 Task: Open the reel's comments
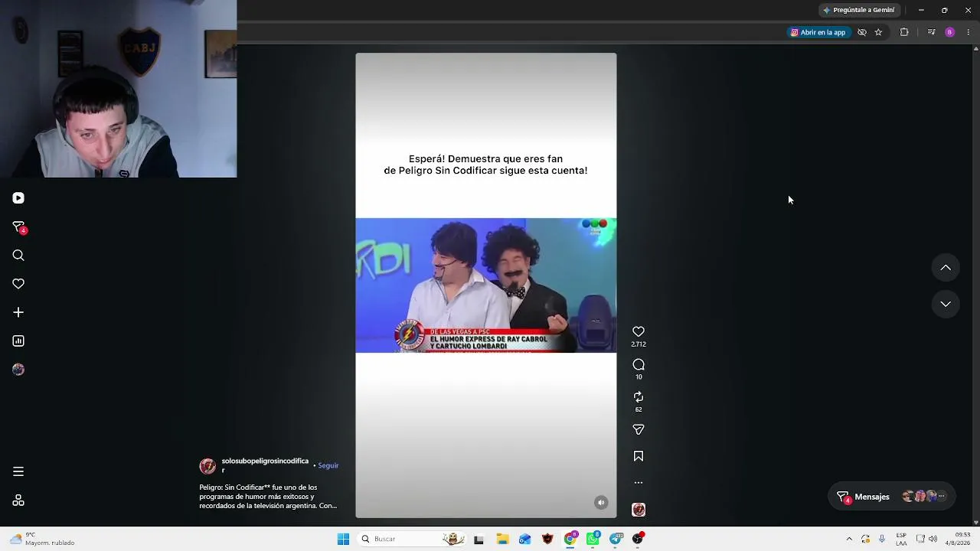[639, 364]
